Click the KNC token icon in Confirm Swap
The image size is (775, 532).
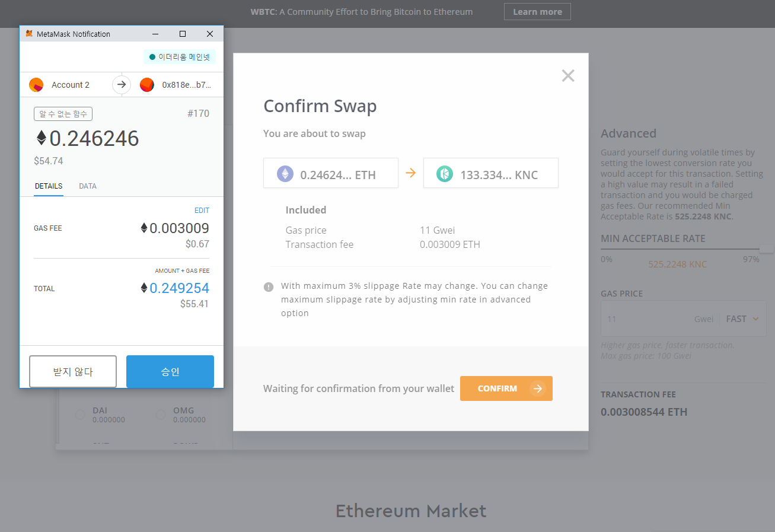(445, 174)
